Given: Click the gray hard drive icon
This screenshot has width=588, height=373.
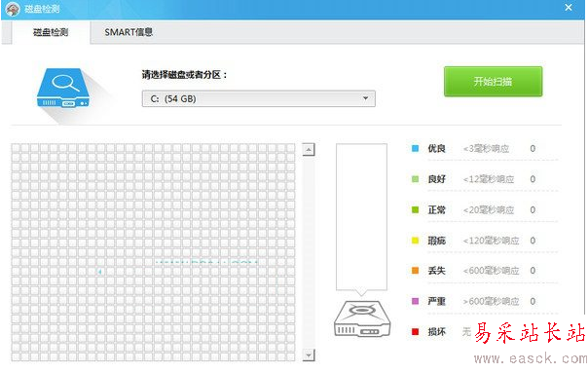Looking at the screenshot, I should (362, 318).
